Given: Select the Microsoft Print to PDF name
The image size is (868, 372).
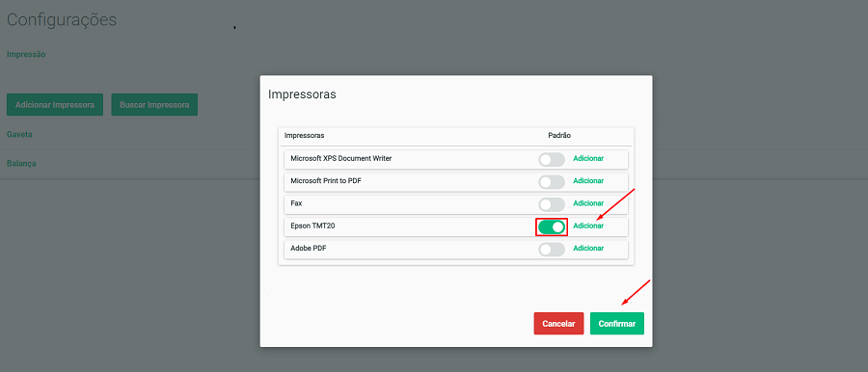Looking at the screenshot, I should (x=326, y=181).
